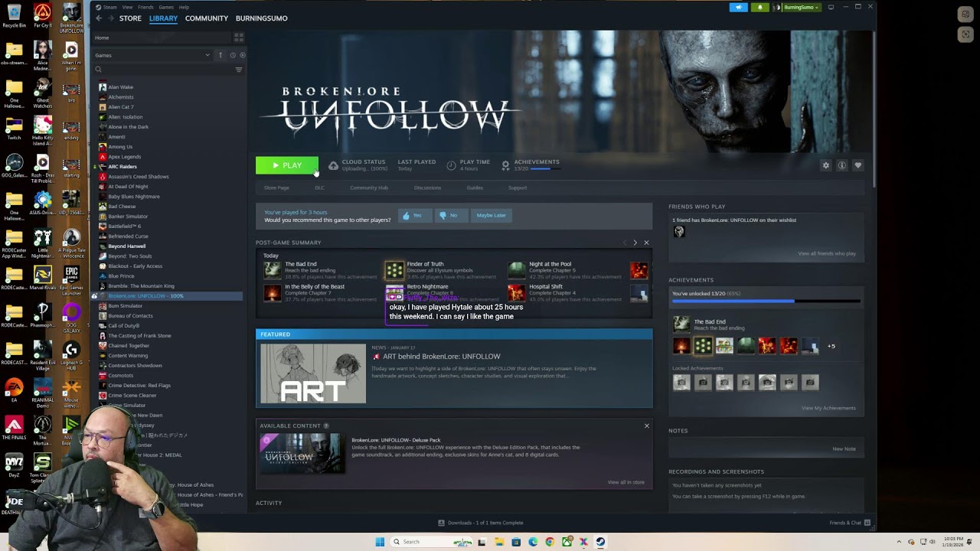Image resolution: width=980 pixels, height=551 pixels.
Task: Click the library sort arrow icon
Action: 220,55
